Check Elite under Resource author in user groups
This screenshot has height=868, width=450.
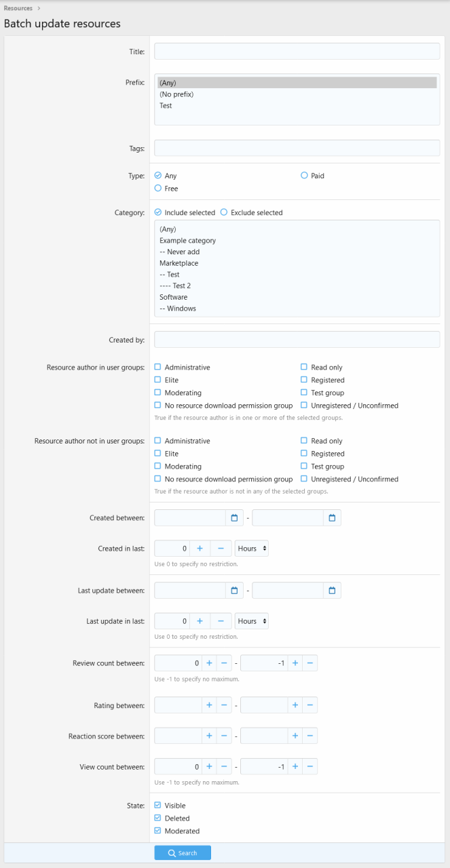(158, 380)
